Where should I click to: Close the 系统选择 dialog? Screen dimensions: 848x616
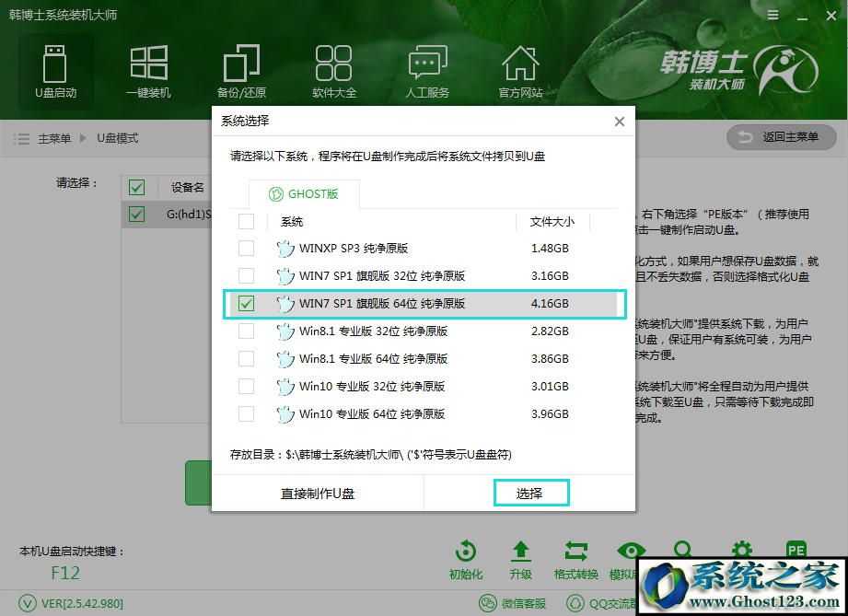tap(620, 122)
